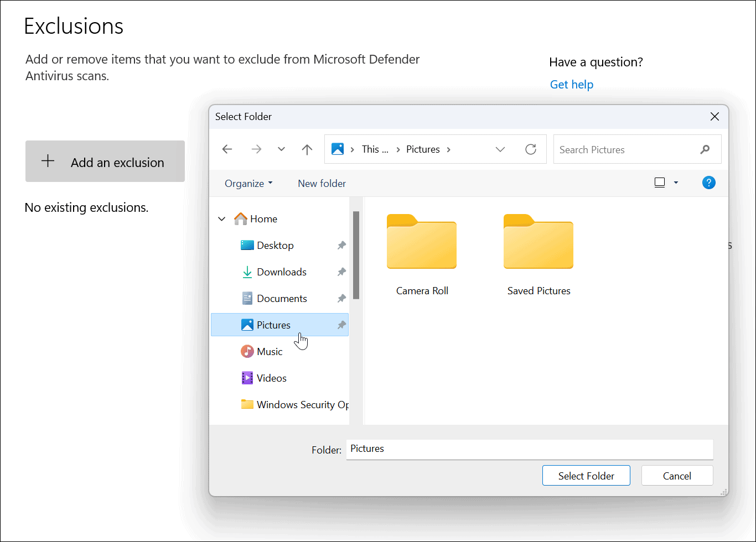
Task: Click the back navigation arrow
Action: coord(227,149)
